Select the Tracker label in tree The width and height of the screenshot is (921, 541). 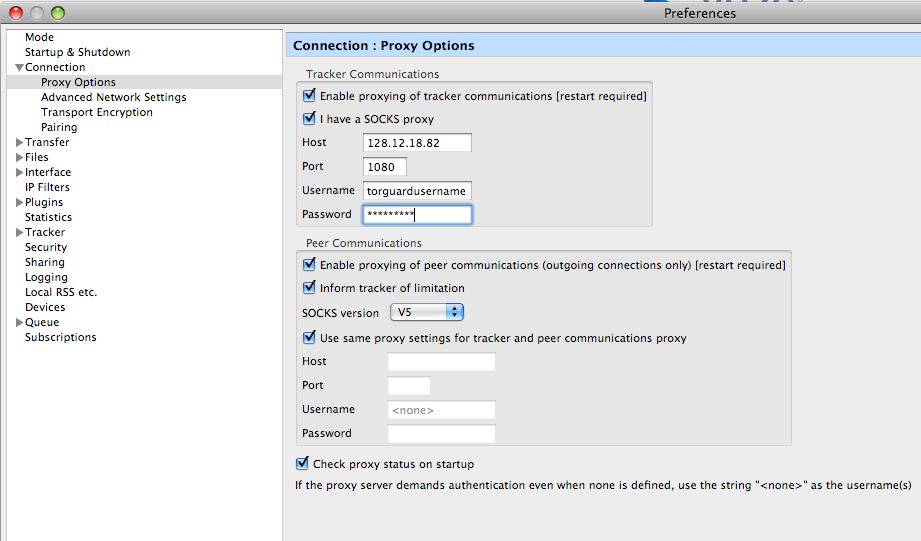45,232
